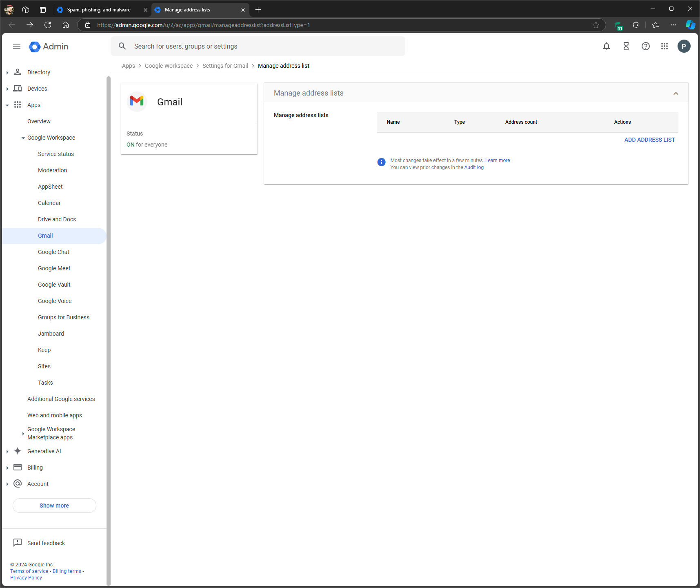Click the Directory person icon
The width and height of the screenshot is (700, 588).
[18, 72]
